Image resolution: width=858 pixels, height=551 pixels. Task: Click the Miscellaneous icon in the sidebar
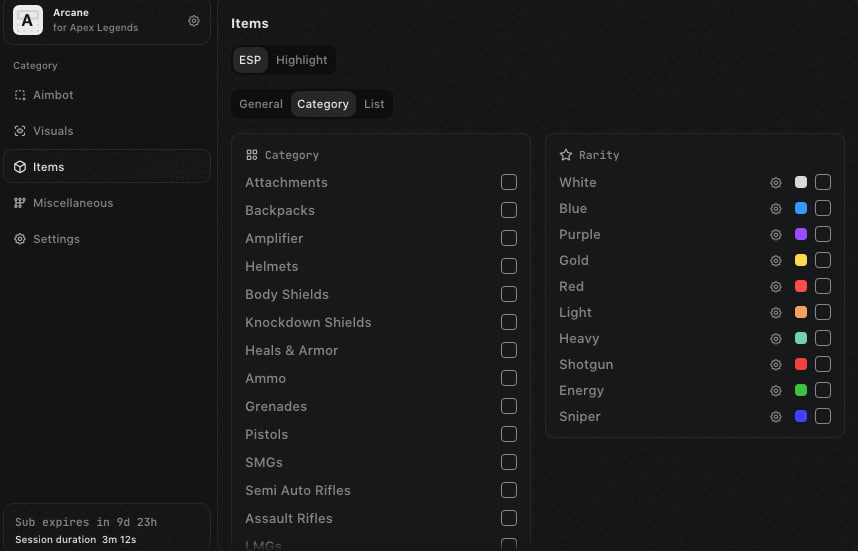point(20,203)
